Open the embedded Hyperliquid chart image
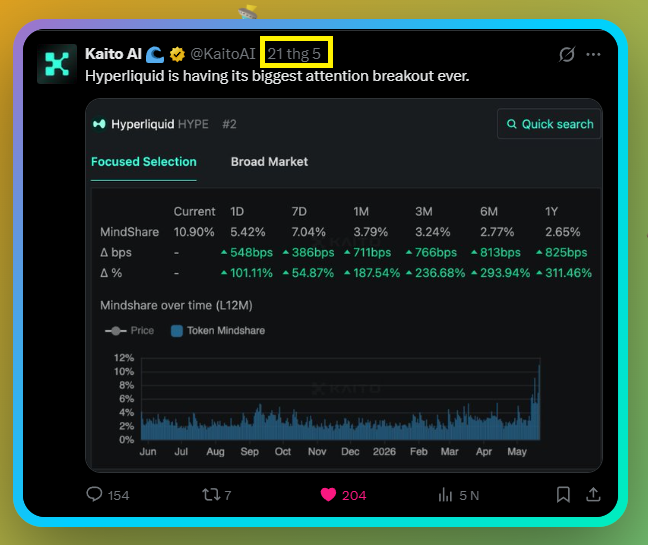Image resolution: width=648 pixels, height=545 pixels. [343, 285]
